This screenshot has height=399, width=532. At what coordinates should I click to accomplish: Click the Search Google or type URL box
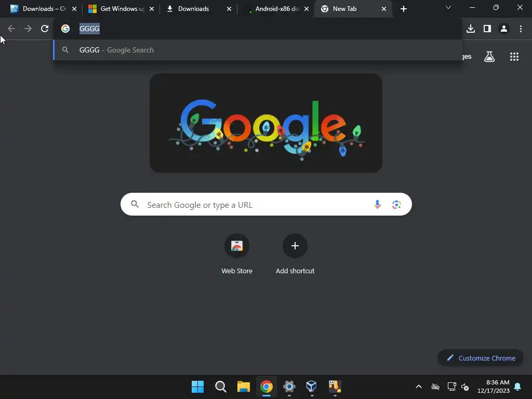point(266,204)
